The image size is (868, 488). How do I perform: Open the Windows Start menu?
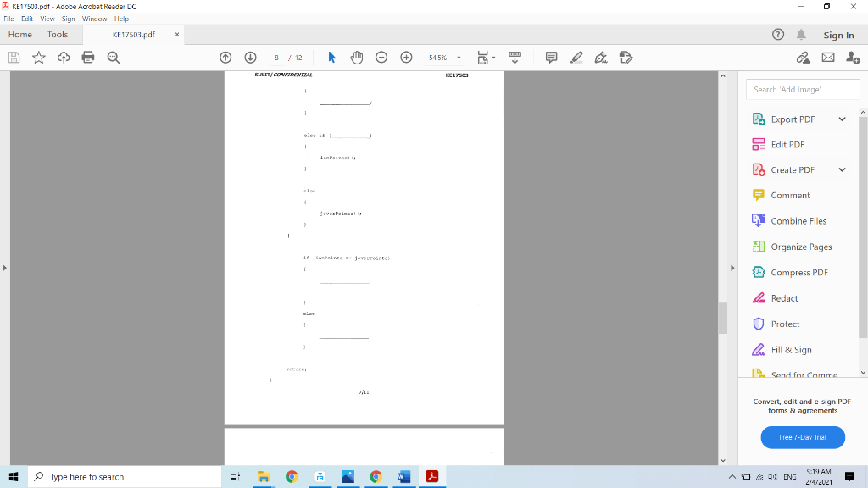tap(14, 476)
